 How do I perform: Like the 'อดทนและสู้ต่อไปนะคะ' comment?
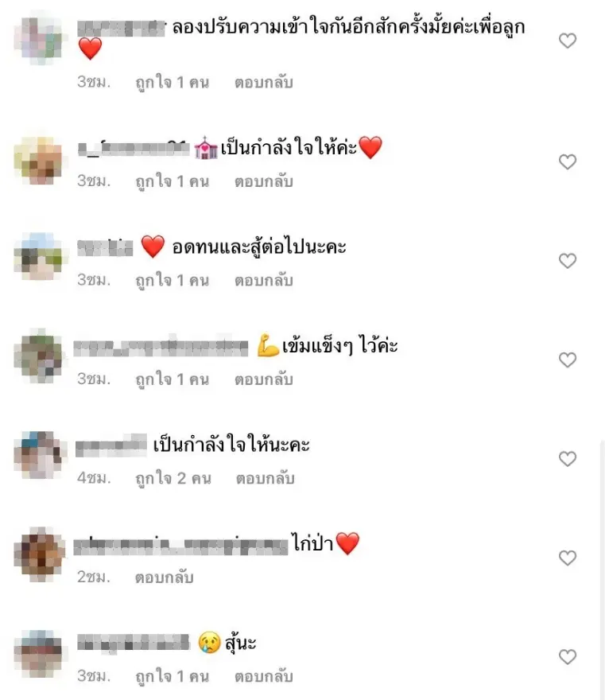pyautogui.click(x=568, y=261)
